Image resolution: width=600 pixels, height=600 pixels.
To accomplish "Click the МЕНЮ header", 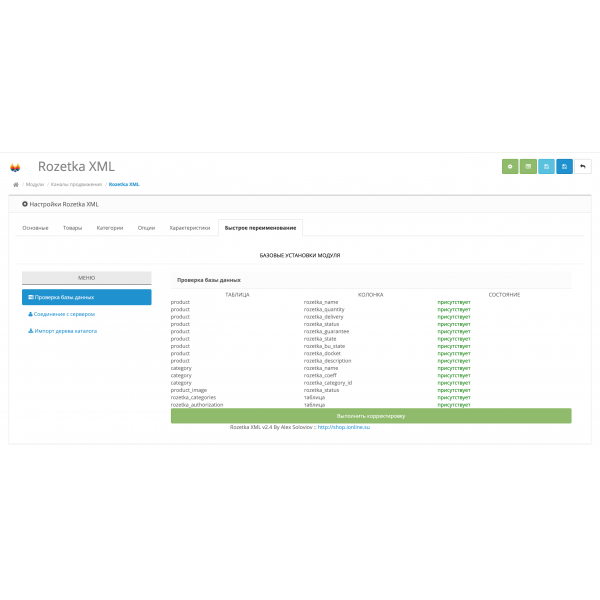I will [x=86, y=278].
